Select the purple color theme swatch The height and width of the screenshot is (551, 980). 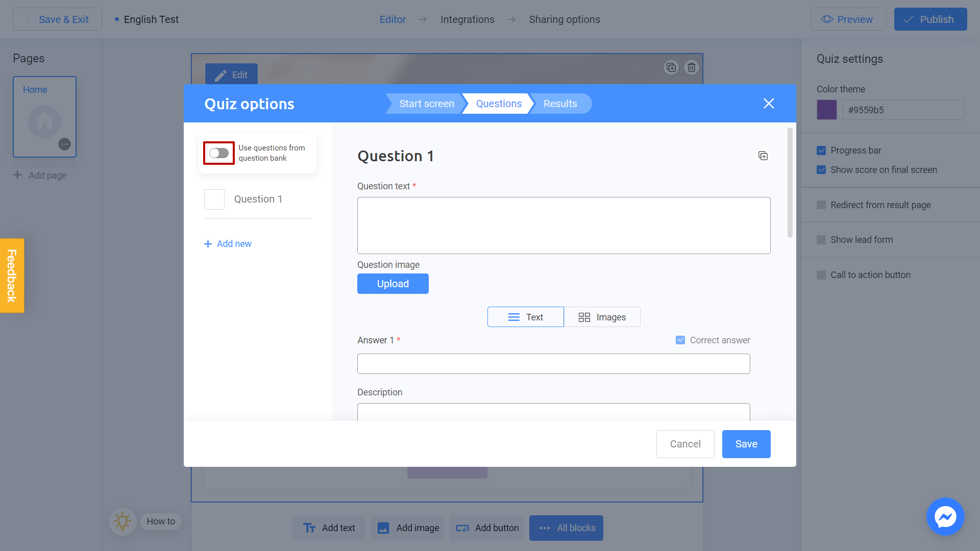click(x=826, y=110)
